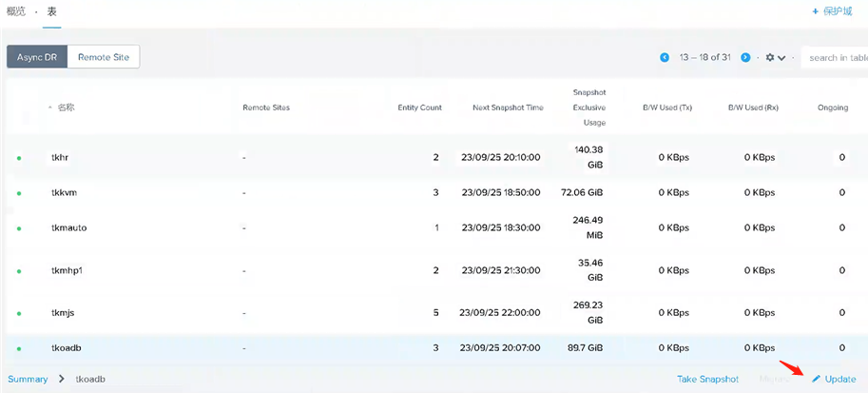Click snapshot time 23/09/25 18:30:00

(500, 227)
